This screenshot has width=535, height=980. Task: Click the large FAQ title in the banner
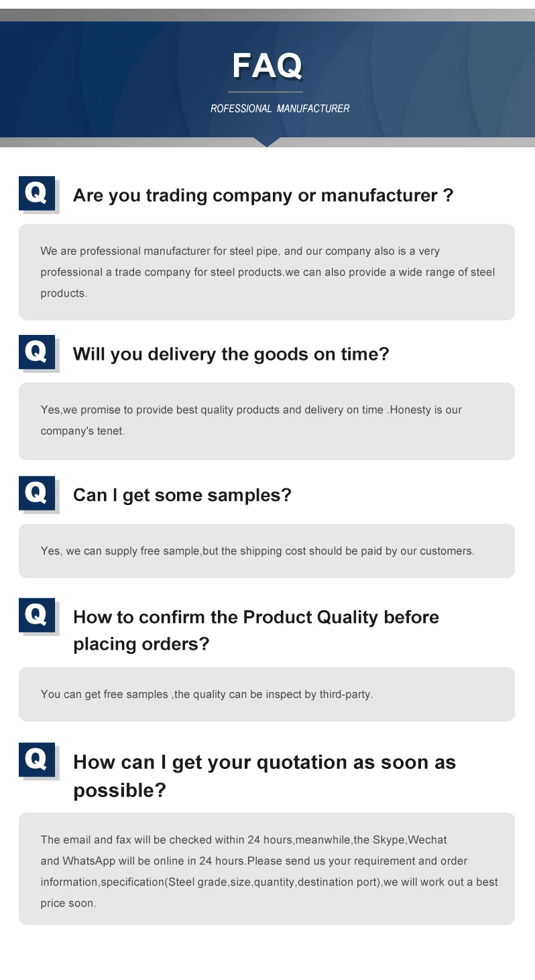click(267, 66)
